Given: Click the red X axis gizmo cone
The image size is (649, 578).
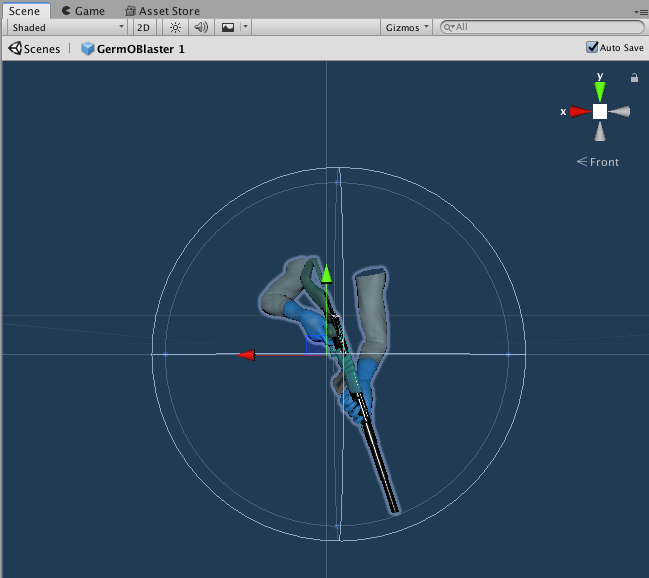Looking at the screenshot, I should tap(579, 112).
